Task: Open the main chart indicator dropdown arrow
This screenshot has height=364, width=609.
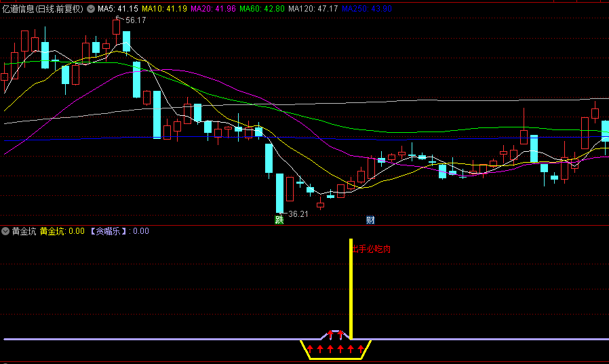Action: pos(90,9)
